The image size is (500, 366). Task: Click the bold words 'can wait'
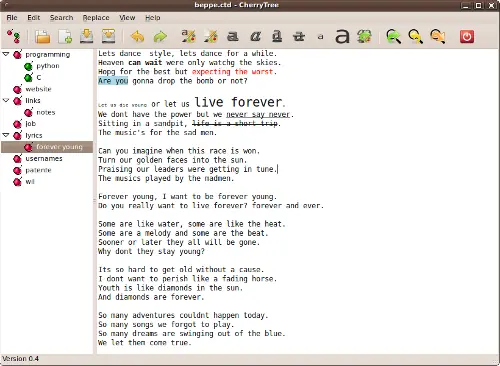click(x=145, y=62)
